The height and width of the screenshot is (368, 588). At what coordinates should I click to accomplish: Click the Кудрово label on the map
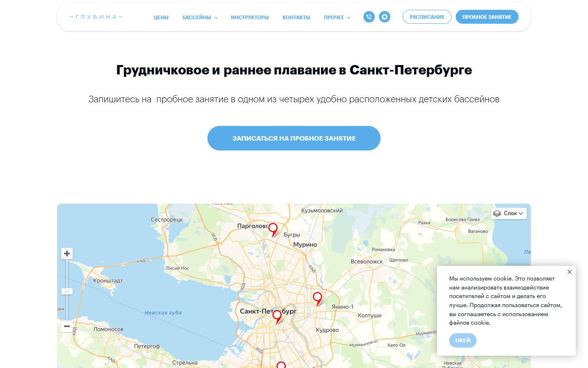[x=327, y=330]
